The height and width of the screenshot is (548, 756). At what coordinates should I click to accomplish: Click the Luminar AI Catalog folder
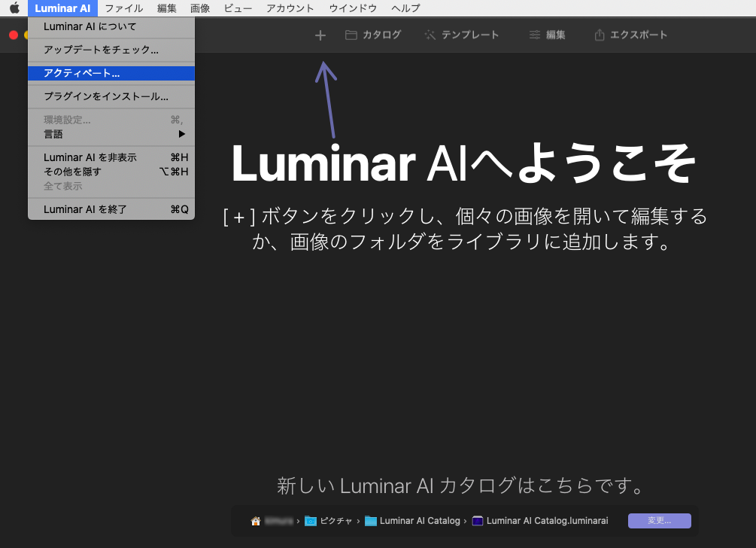point(412,521)
